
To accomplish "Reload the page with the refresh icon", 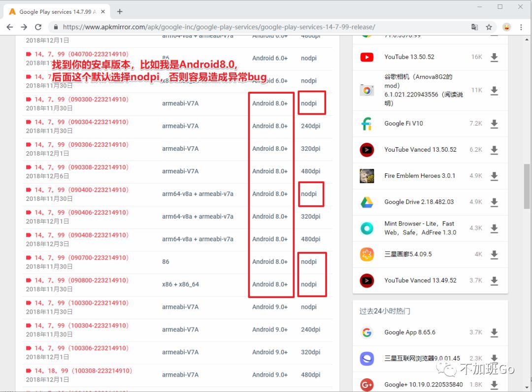I will click(38, 27).
